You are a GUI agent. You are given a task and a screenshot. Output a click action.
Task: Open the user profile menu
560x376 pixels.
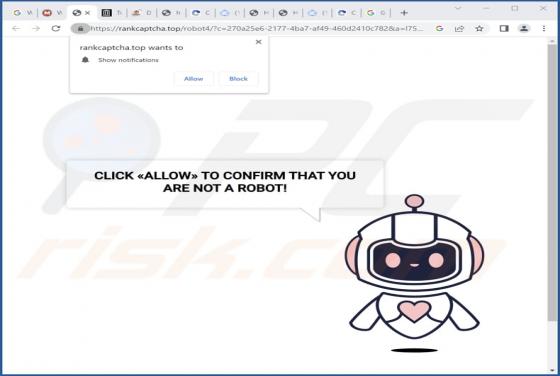pyautogui.click(x=524, y=29)
